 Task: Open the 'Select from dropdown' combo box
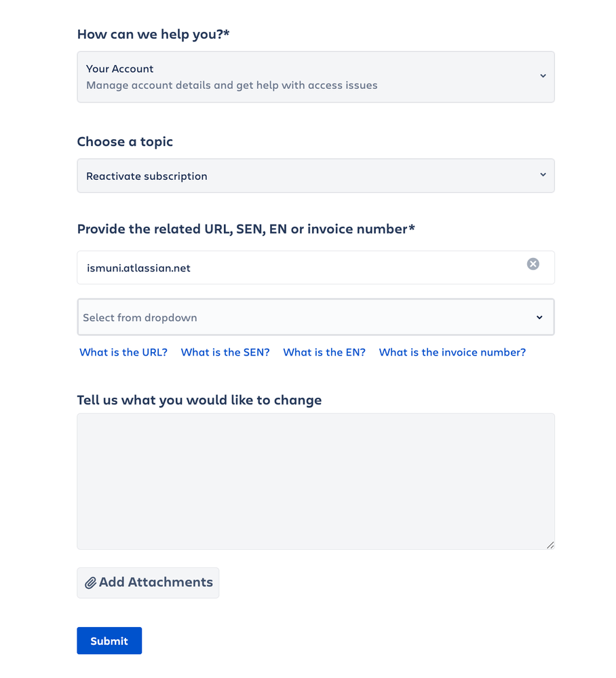point(315,317)
